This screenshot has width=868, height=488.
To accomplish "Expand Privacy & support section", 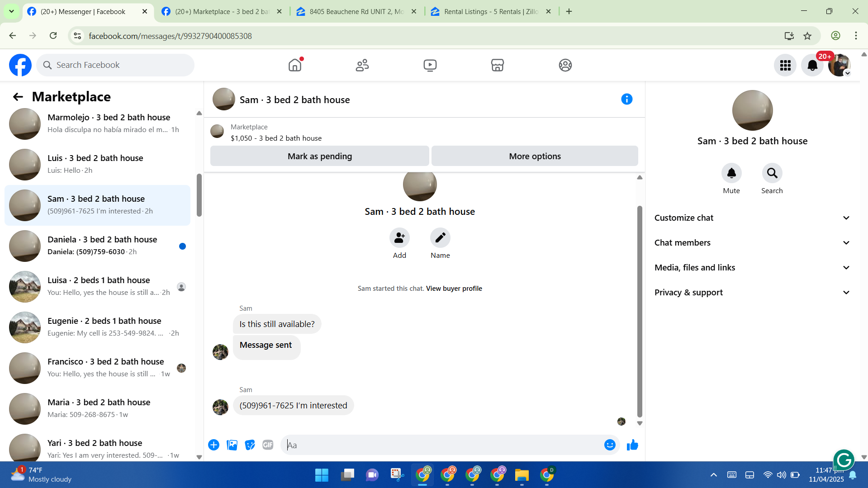I will click(x=752, y=293).
